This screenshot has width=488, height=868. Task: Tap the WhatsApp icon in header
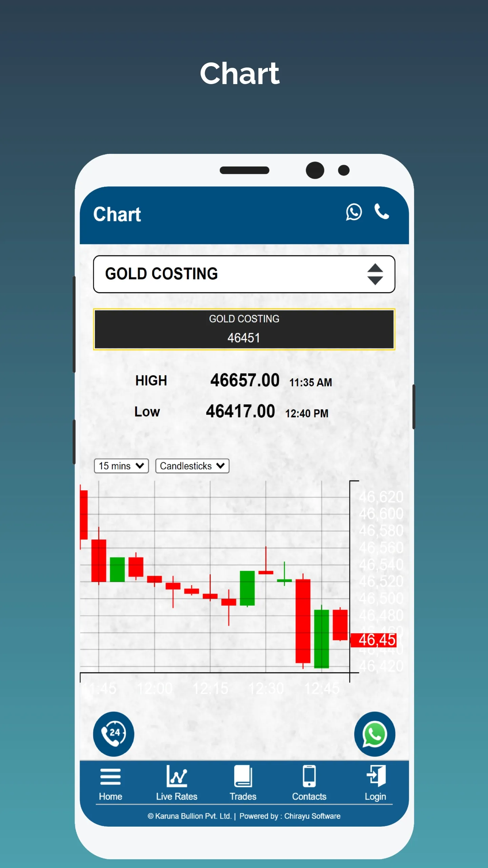(353, 212)
